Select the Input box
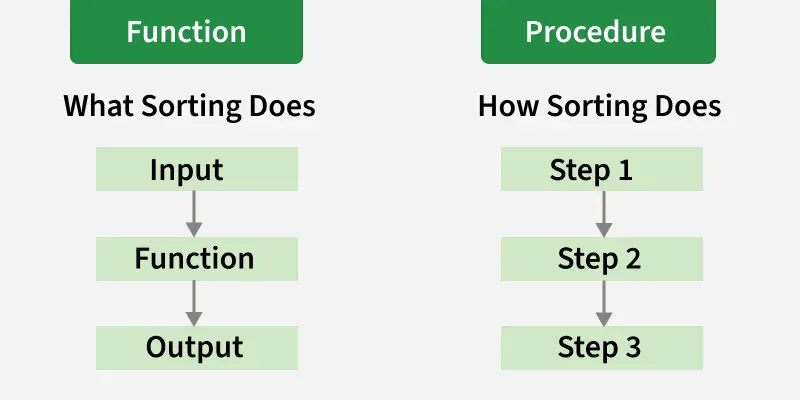800x400 pixels. click(x=196, y=169)
